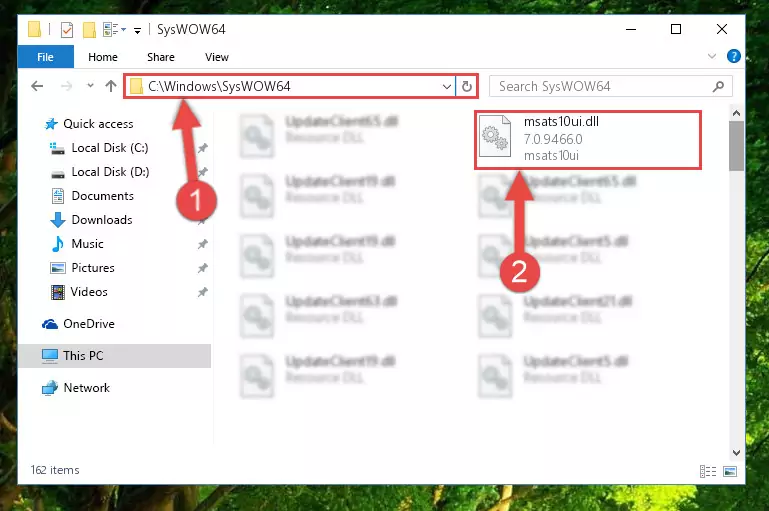Open Local Disk (D:) in sidebar
The width and height of the screenshot is (769, 511).
click(x=110, y=172)
